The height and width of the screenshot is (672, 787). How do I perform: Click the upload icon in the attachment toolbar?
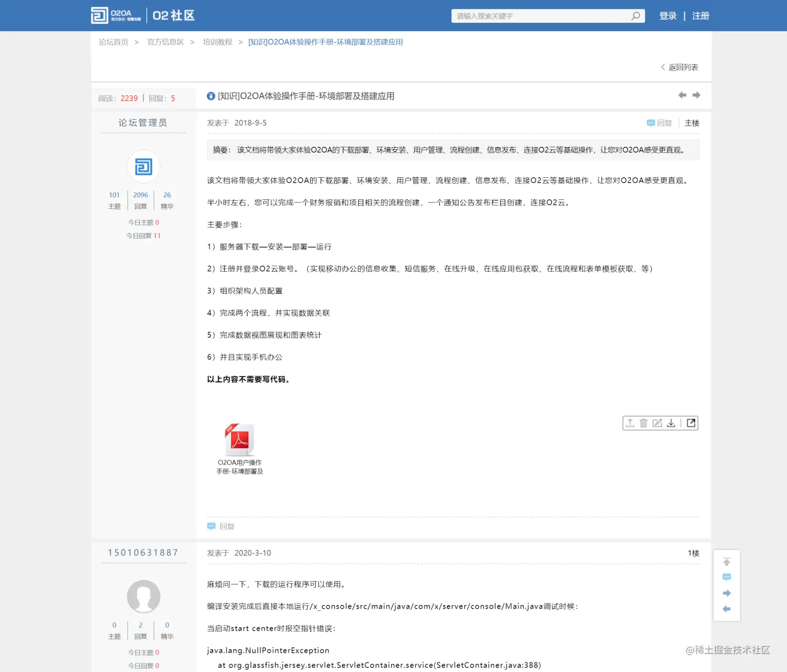(x=630, y=423)
